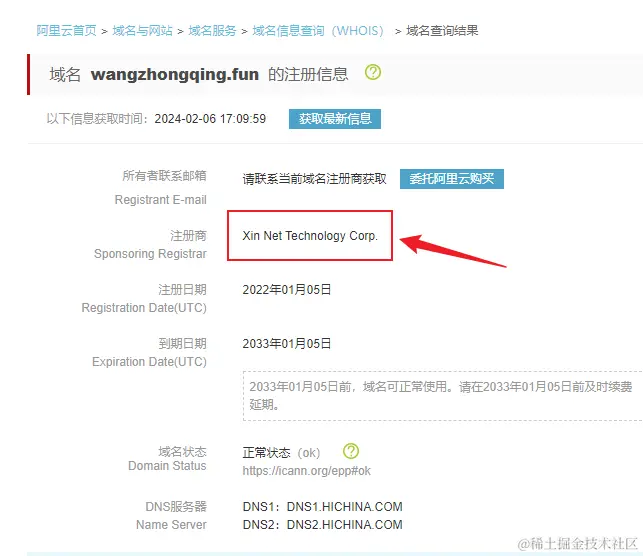The width and height of the screenshot is (643, 556).
Task: Click the Name Server label
Action: point(171,524)
